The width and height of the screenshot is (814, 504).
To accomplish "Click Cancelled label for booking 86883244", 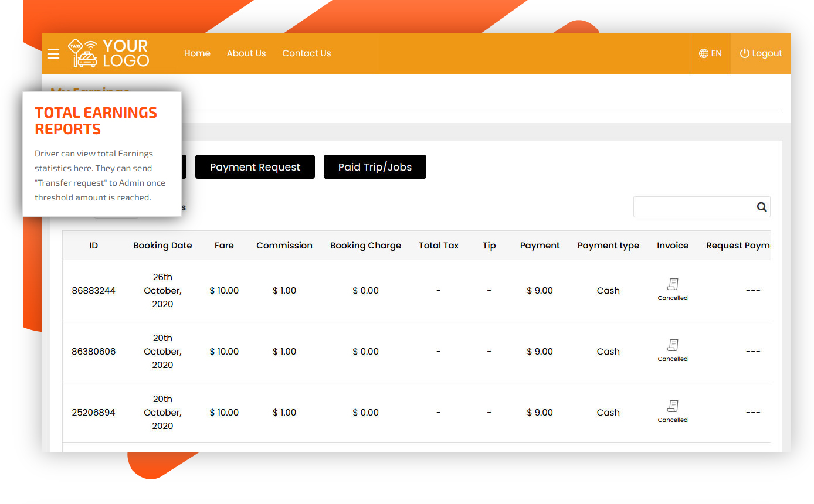I will point(673,298).
